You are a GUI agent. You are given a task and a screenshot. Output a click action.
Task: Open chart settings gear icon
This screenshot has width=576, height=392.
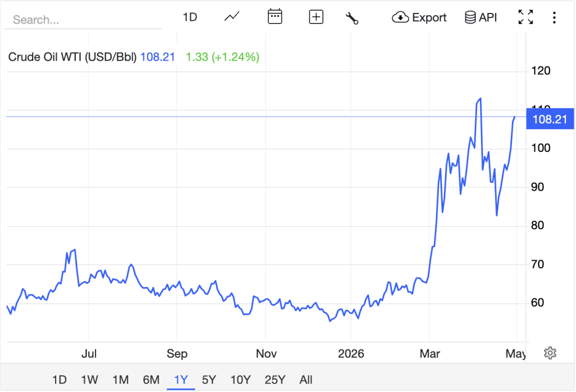(550, 353)
